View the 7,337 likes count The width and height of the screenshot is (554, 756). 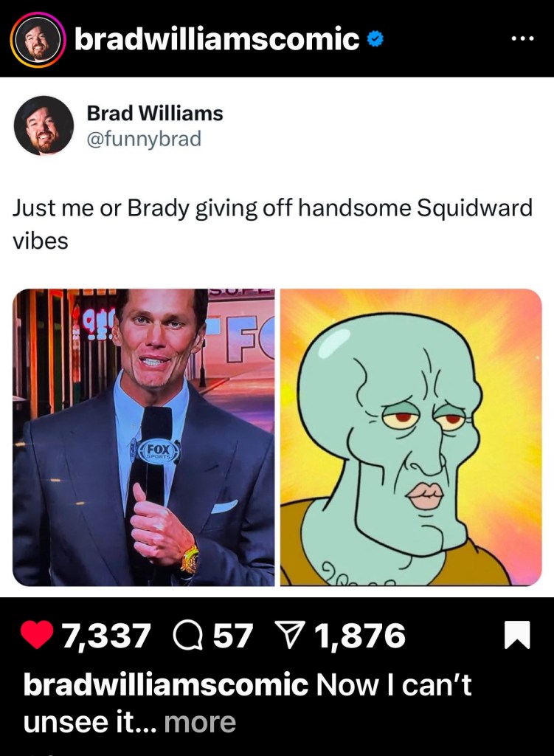coord(106,636)
